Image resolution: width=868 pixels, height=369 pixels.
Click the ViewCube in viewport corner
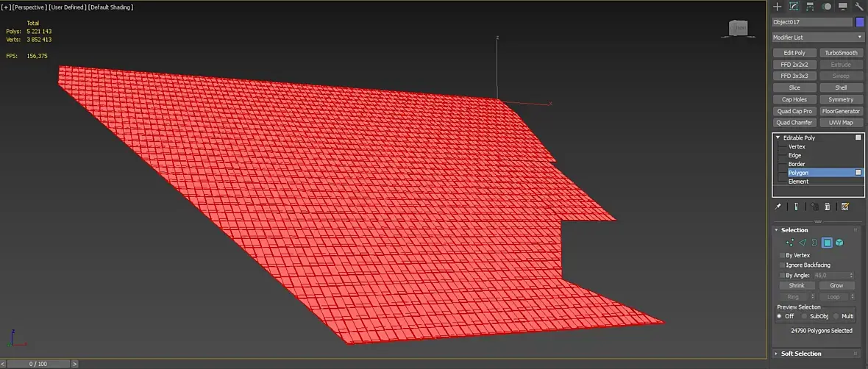[x=738, y=28]
